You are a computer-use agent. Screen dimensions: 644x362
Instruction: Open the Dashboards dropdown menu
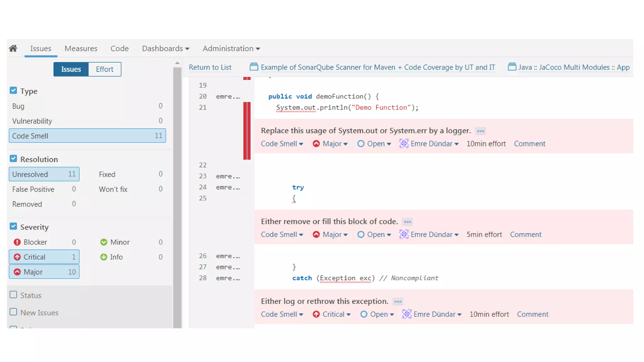pos(165,48)
